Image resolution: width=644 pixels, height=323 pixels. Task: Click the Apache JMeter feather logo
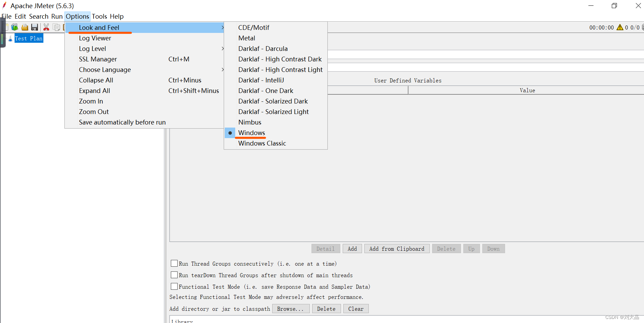coord(4,5)
